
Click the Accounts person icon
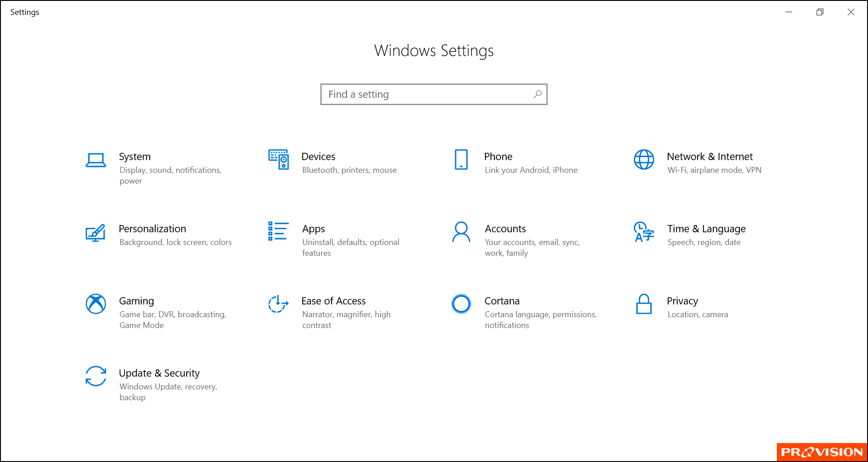tap(461, 231)
